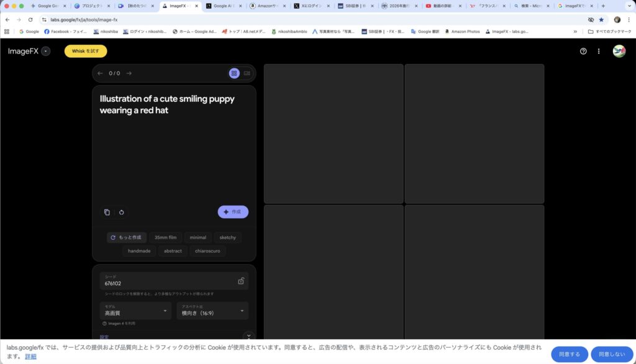
Task: Switch to single image view mode
Action: 247,73
